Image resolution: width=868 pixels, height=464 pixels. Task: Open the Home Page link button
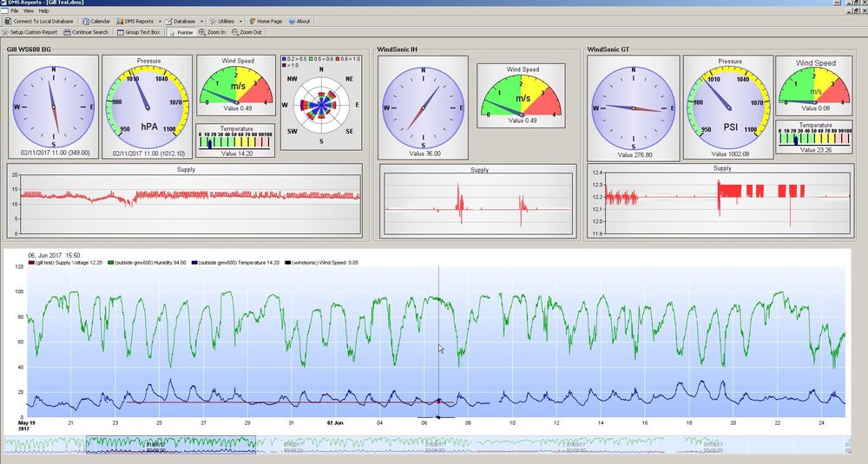click(266, 21)
